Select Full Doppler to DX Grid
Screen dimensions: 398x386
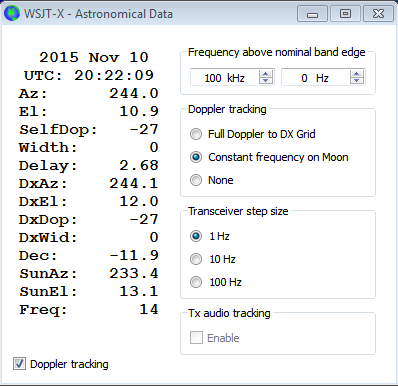pyautogui.click(x=253, y=134)
